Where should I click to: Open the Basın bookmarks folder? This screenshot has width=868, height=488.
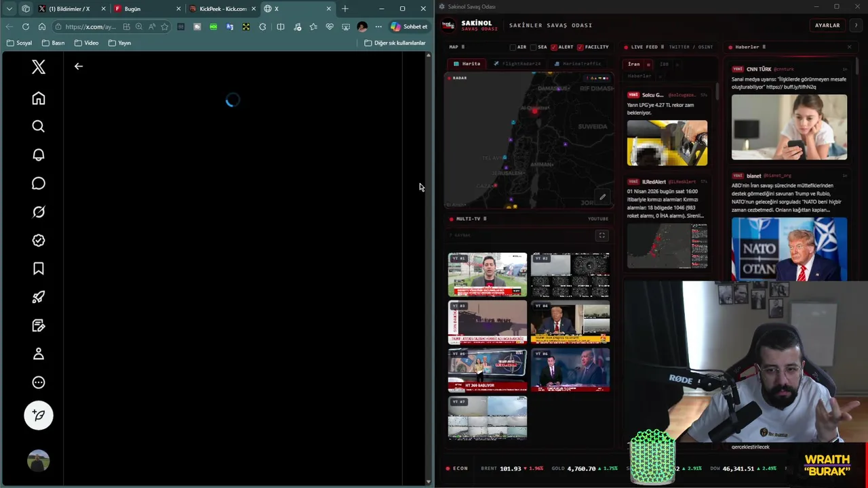click(x=54, y=43)
